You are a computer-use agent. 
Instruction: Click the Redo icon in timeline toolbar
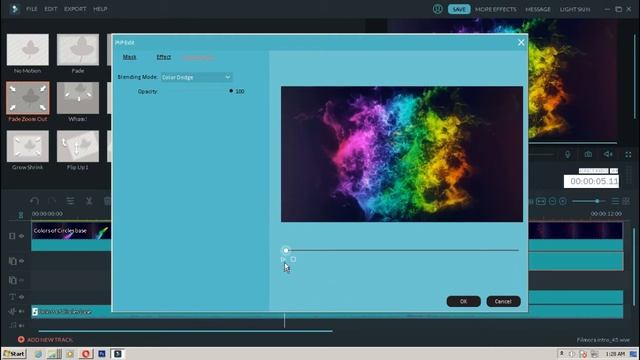coord(52,201)
